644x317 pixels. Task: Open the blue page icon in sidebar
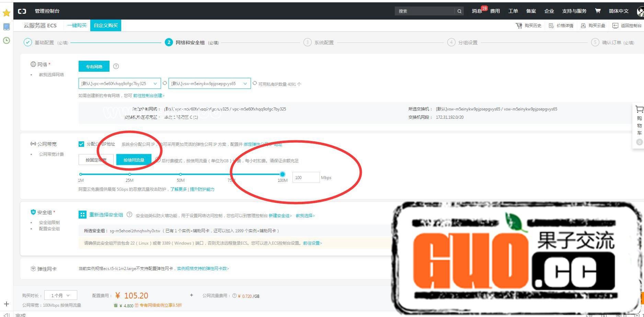tap(7, 27)
